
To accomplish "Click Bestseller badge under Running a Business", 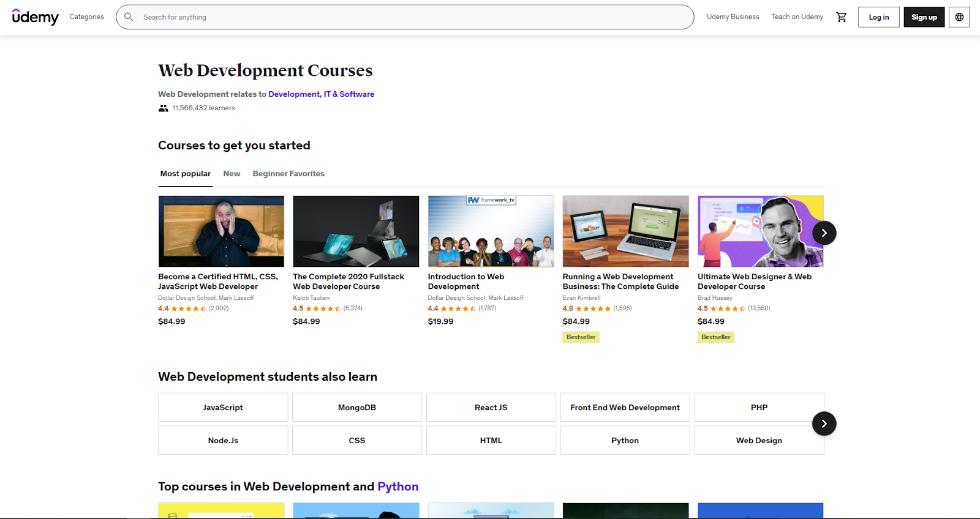I will pos(581,337).
